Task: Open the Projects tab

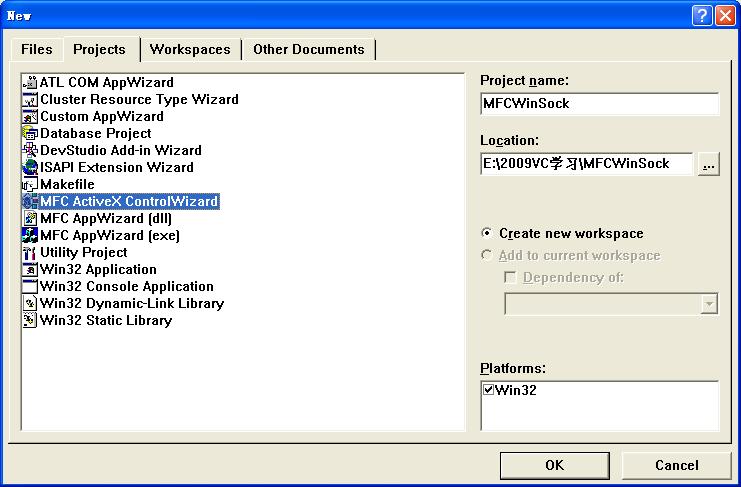Action: [x=100, y=49]
